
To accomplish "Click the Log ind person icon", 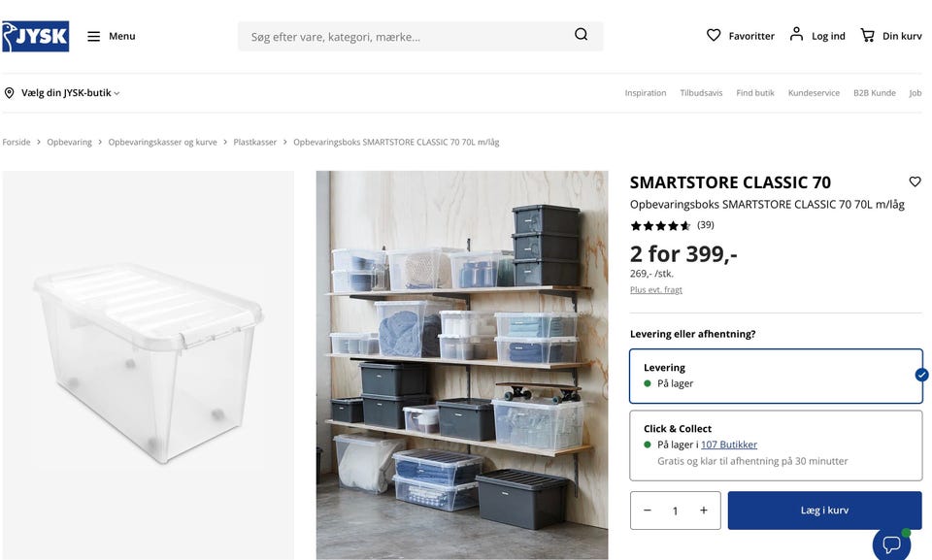I will (x=796, y=34).
